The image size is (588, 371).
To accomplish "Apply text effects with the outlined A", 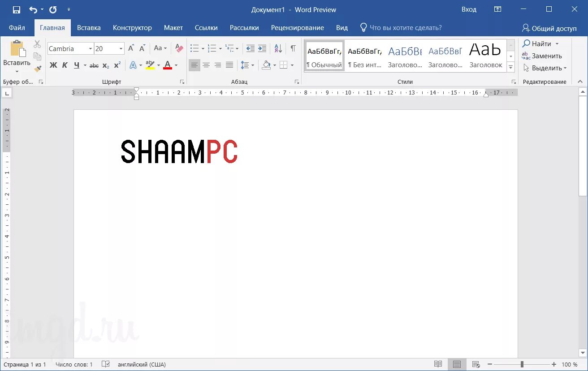I will (133, 65).
